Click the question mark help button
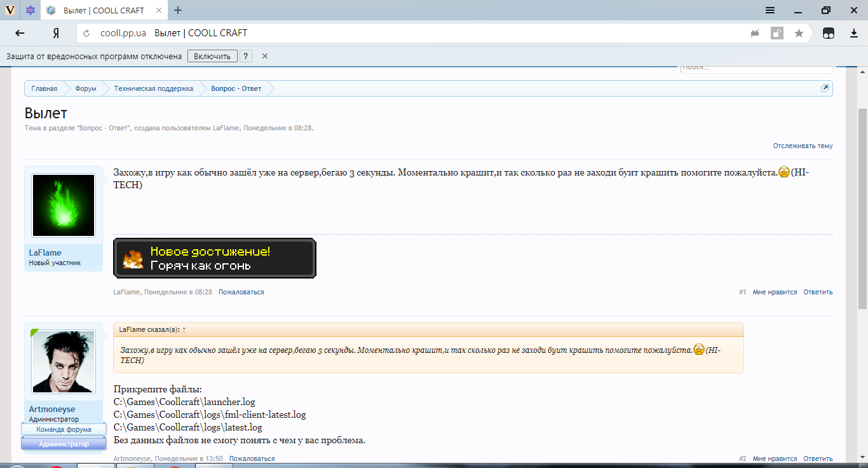This screenshot has width=868, height=468. coord(245,56)
